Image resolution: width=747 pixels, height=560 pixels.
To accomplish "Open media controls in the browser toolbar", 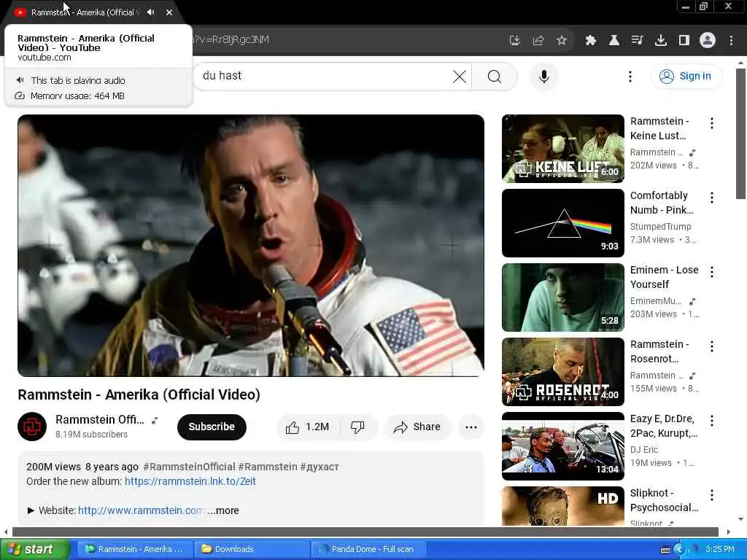I will [637, 41].
